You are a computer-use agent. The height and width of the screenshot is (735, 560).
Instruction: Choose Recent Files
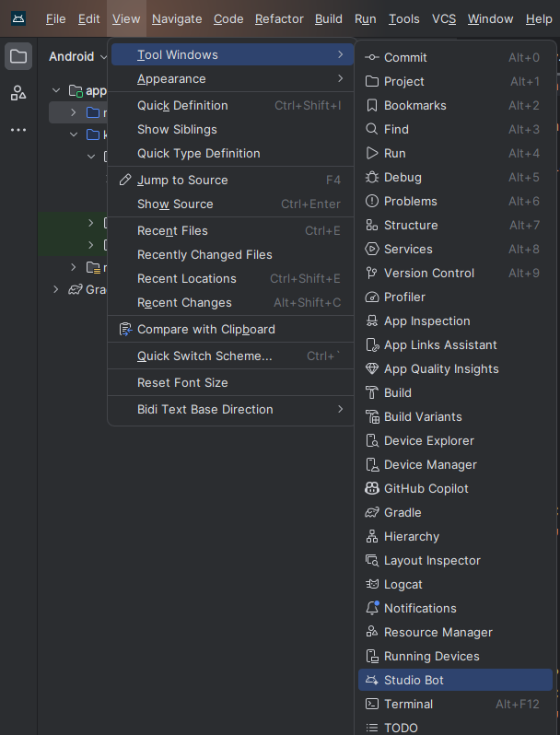(232, 230)
